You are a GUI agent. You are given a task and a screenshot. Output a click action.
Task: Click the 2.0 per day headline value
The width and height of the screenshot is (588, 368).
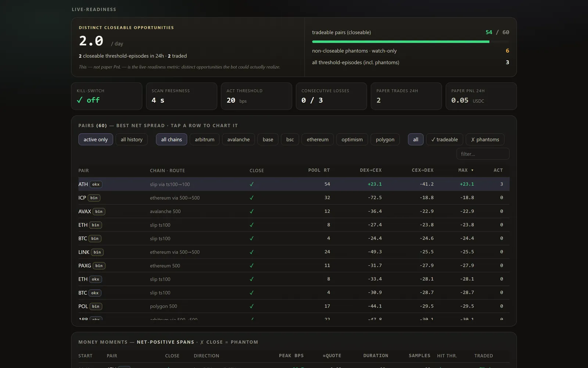[x=91, y=41]
